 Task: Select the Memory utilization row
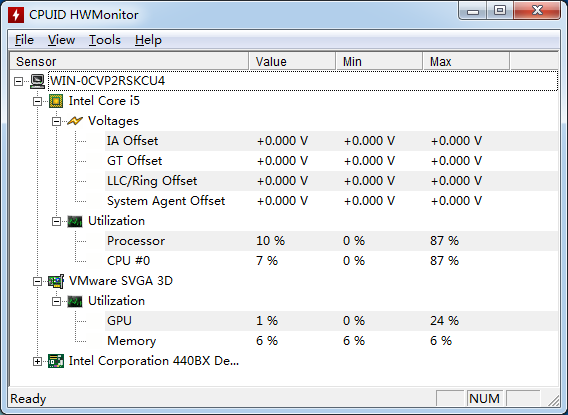tap(331, 341)
